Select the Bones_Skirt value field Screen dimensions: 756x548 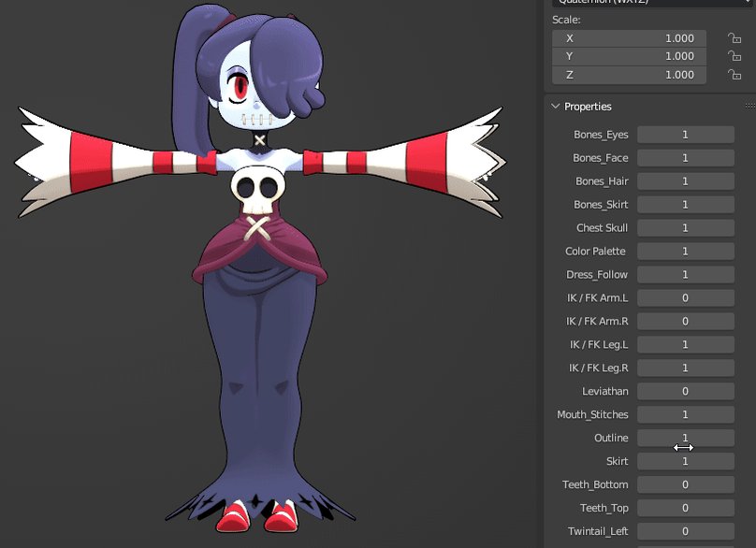pyautogui.click(x=686, y=205)
